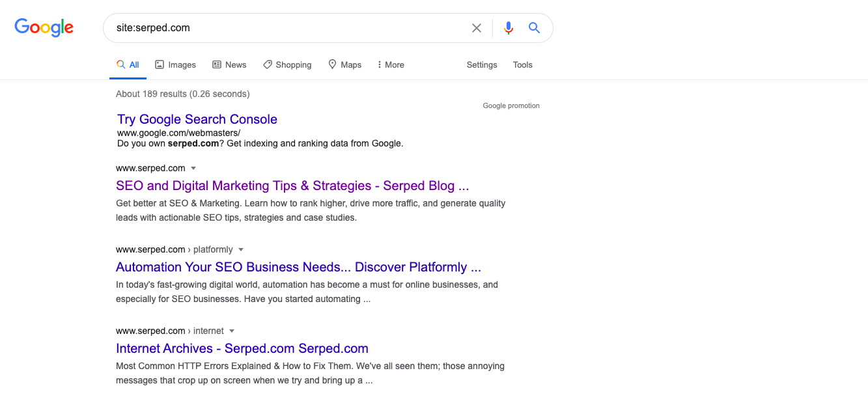Expand dropdown arrow beside the platformly URL
Screen dimensions: 868x401
[241, 249]
